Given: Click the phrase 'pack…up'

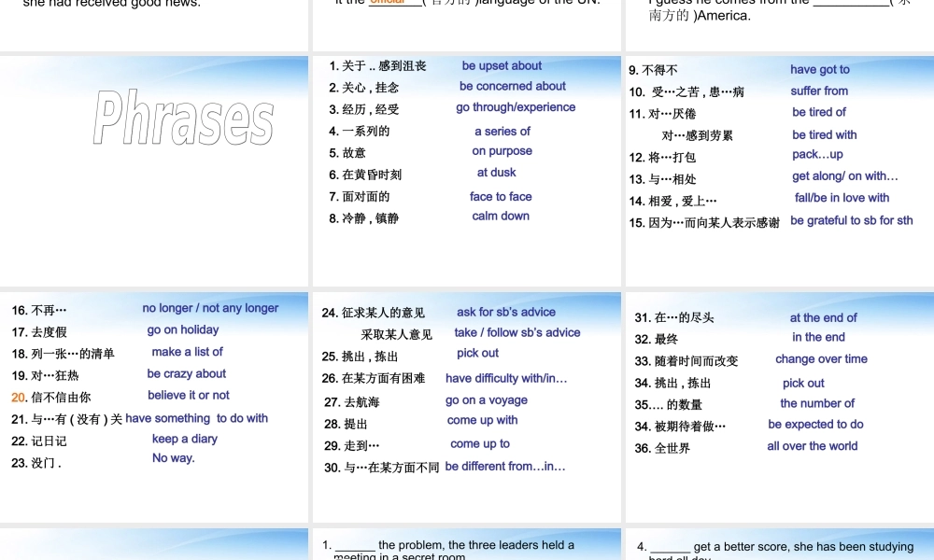Looking at the screenshot, I should point(817,155).
